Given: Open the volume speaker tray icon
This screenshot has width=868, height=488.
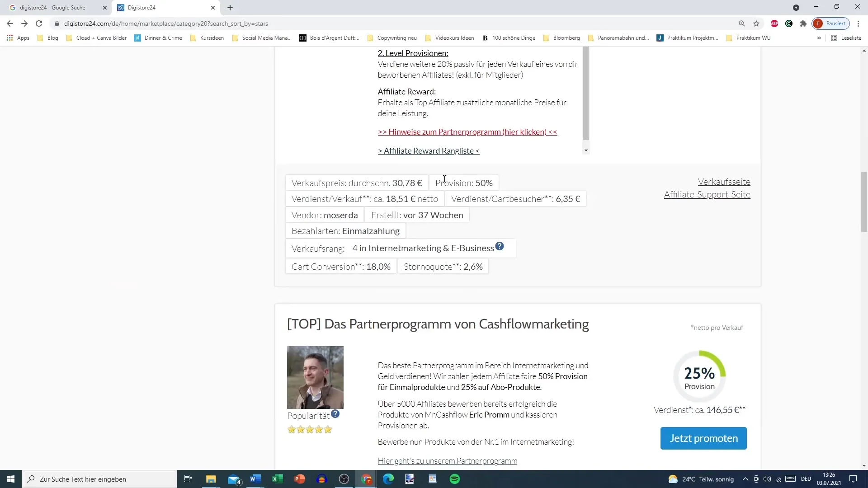Looking at the screenshot, I should point(767,479).
